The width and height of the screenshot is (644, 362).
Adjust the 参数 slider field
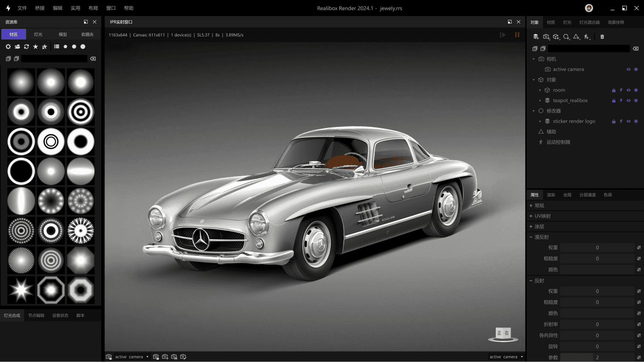(597, 357)
